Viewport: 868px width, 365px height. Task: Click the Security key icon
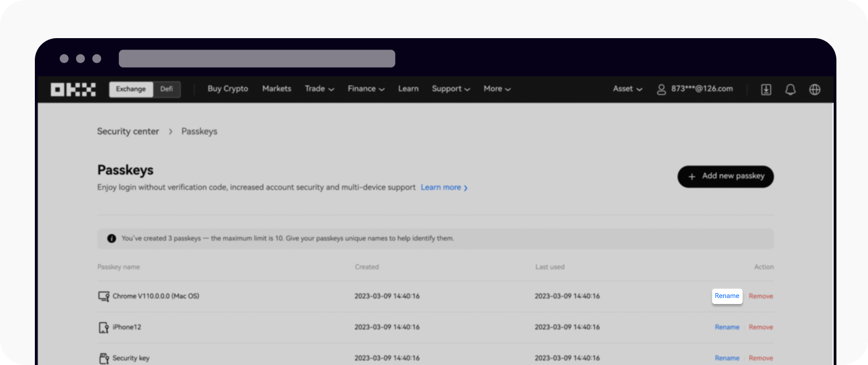tap(103, 358)
